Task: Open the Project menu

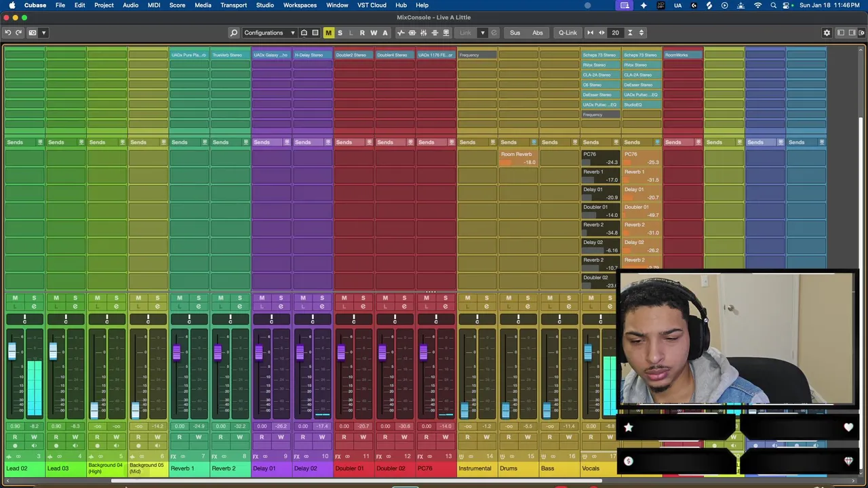Action: point(104,5)
